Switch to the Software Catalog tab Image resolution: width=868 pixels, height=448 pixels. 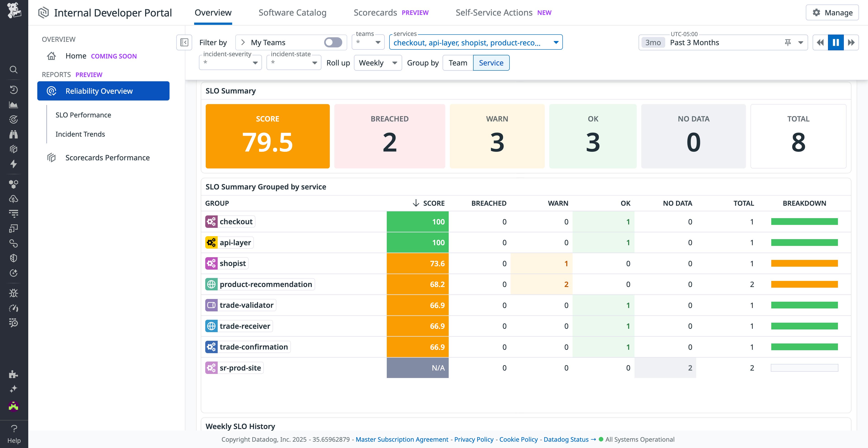pyautogui.click(x=292, y=12)
